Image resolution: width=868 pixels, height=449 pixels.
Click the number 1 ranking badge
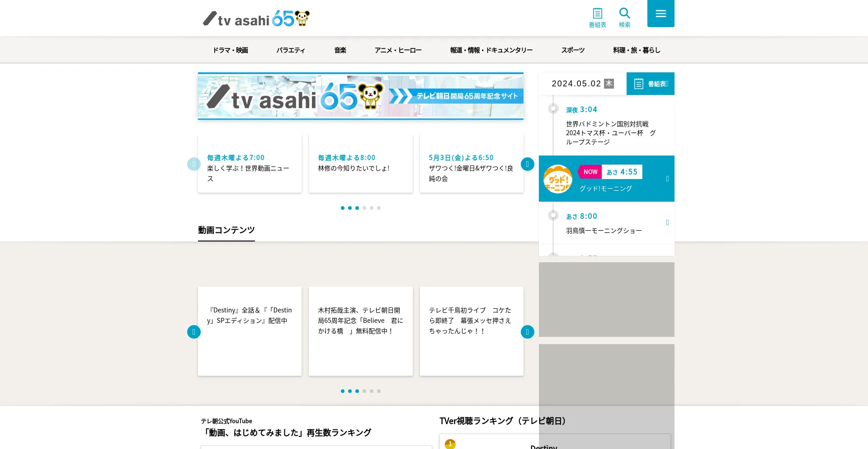(450, 444)
